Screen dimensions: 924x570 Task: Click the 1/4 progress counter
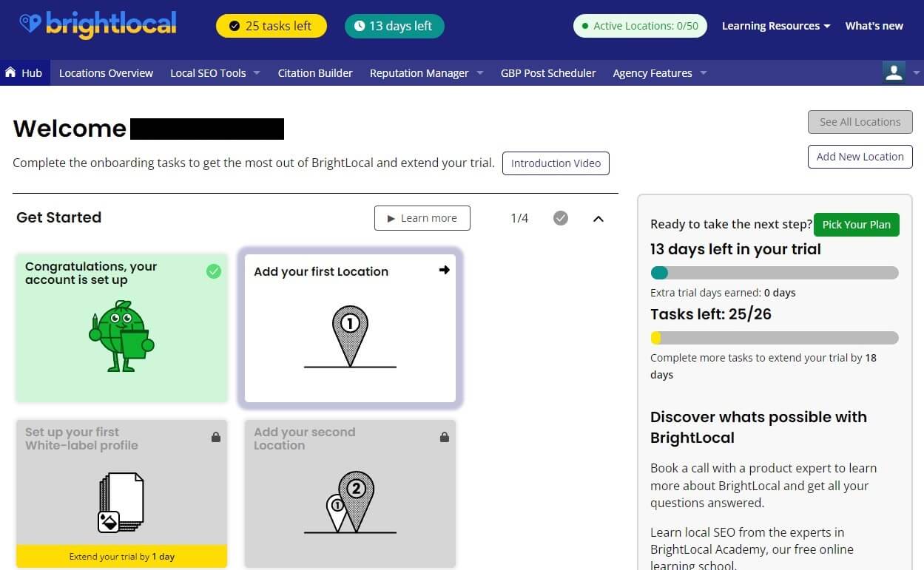(x=519, y=218)
